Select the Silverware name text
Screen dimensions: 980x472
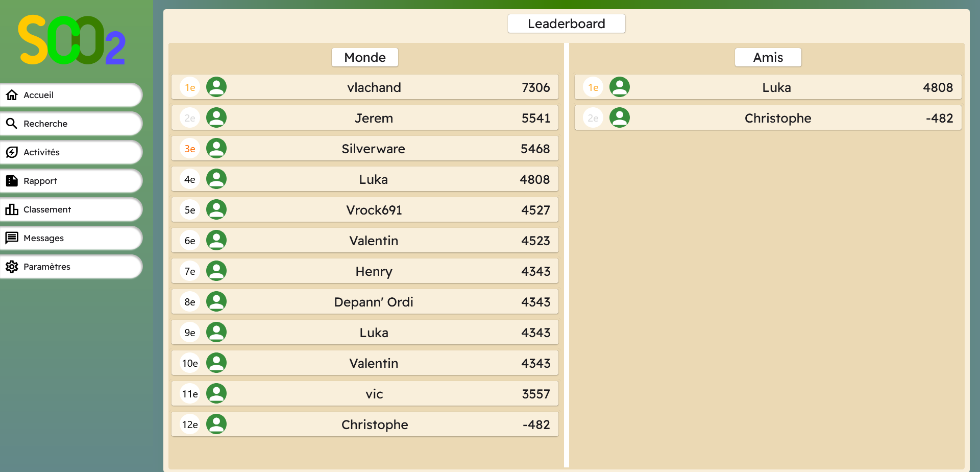click(x=374, y=149)
